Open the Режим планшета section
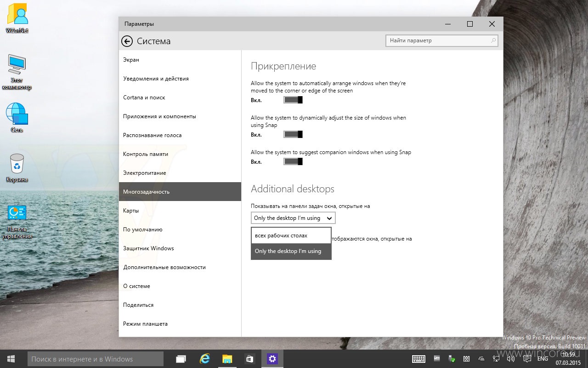The image size is (588, 368). click(x=180, y=324)
